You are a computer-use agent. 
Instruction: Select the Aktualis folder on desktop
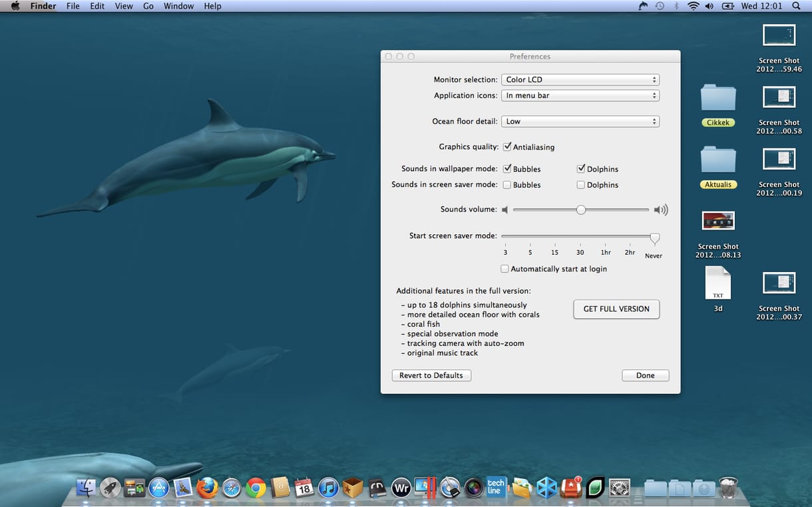pos(718,160)
